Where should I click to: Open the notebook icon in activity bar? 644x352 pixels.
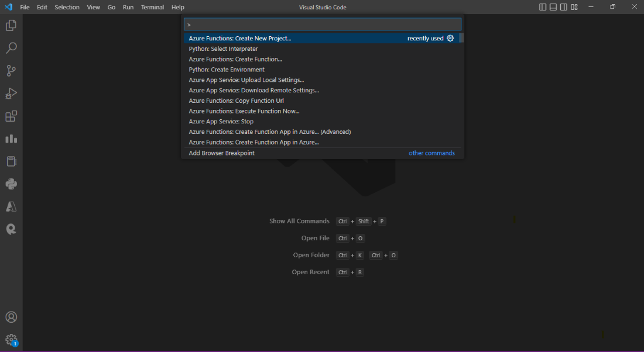click(11, 161)
